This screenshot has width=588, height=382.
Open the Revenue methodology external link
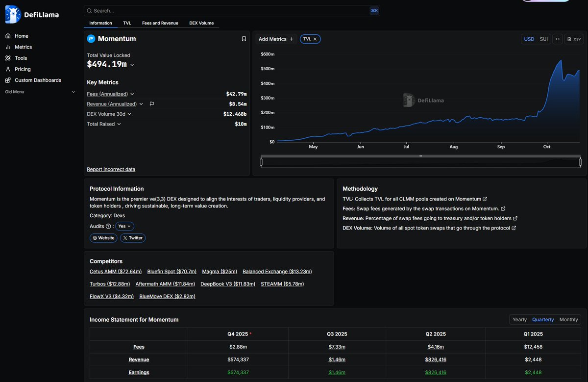[x=515, y=218]
